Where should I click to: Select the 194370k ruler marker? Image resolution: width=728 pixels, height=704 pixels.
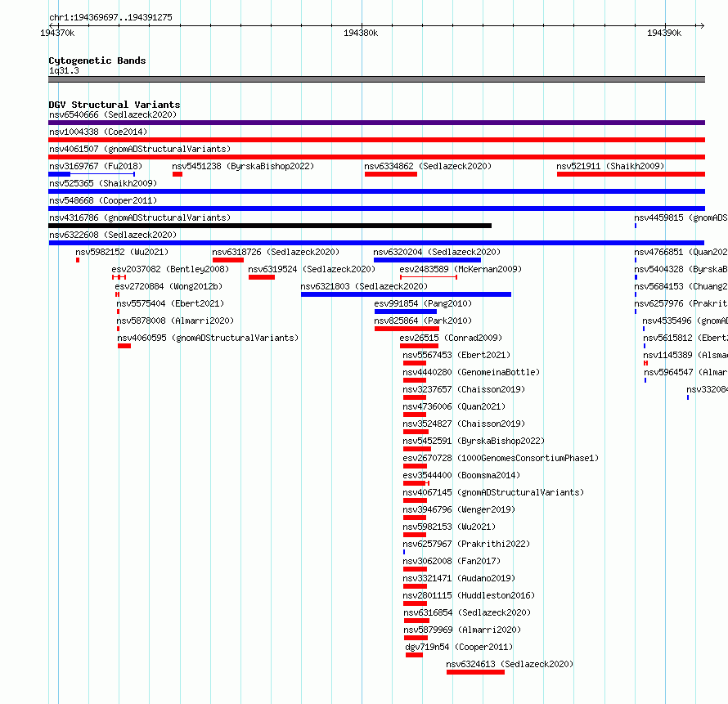(57, 33)
